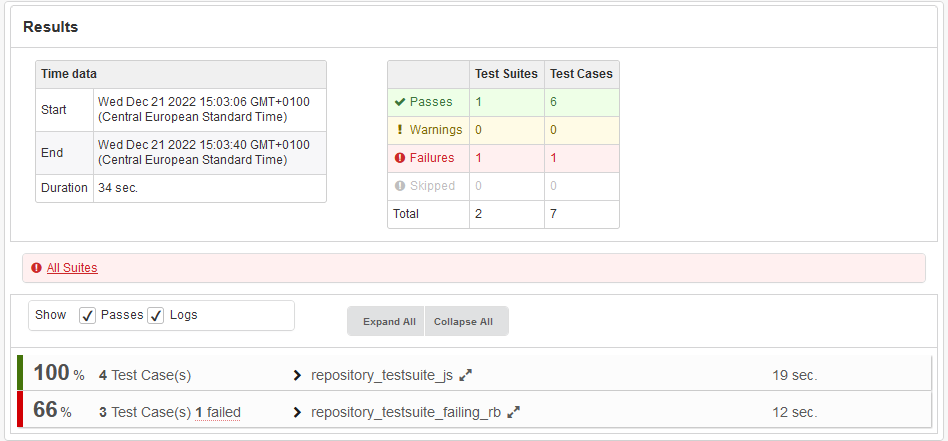Viewport: 948px width, 441px height.
Task: Toggle the Logs checkbox
Action: [x=156, y=315]
